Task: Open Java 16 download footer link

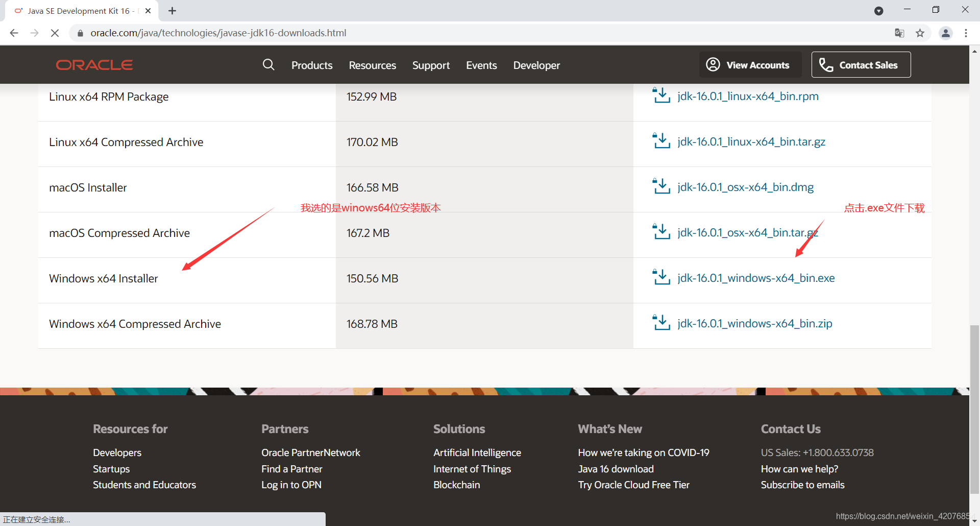Action: pyautogui.click(x=616, y=469)
